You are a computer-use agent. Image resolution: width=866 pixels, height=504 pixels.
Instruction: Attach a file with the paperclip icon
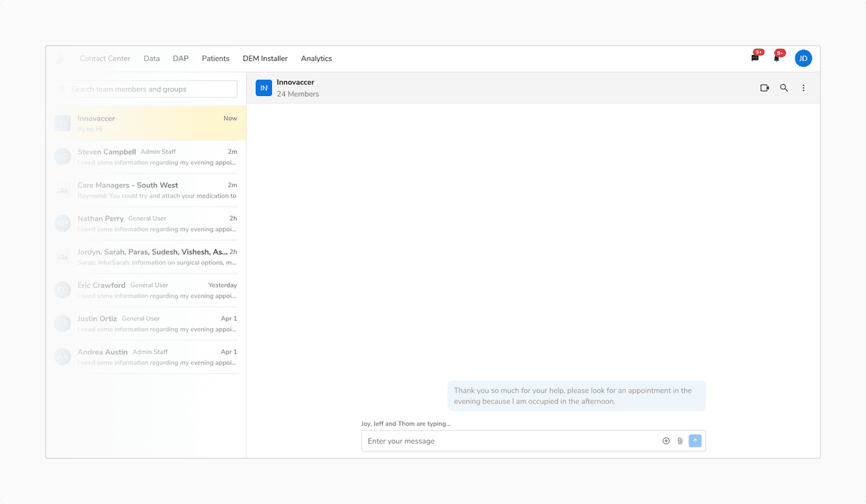point(680,441)
